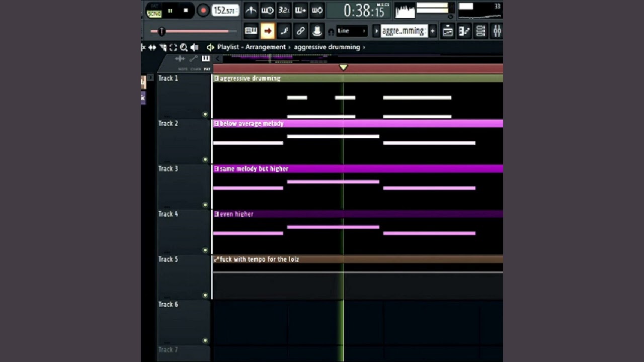Screen dimensions: 644x362
Task: Click the green speaker icon before Playlist
Action: point(210,47)
